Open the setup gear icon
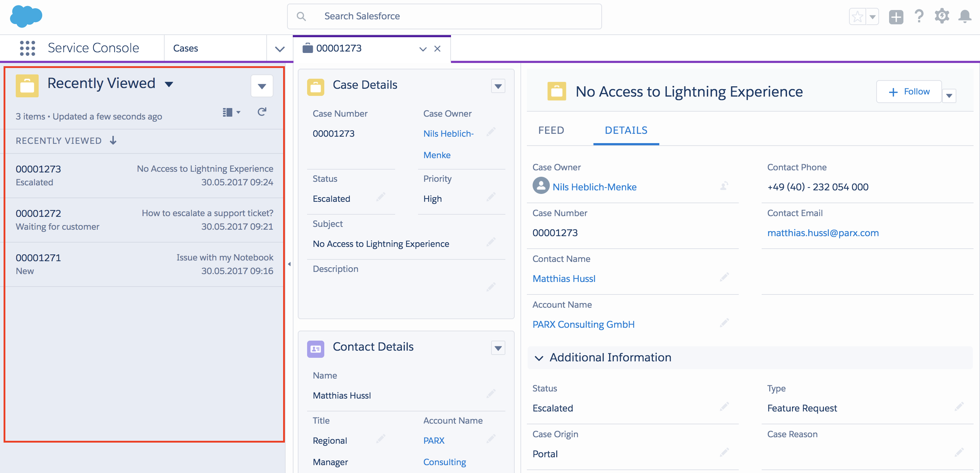Screen dimensions: 980x473 point(942,17)
